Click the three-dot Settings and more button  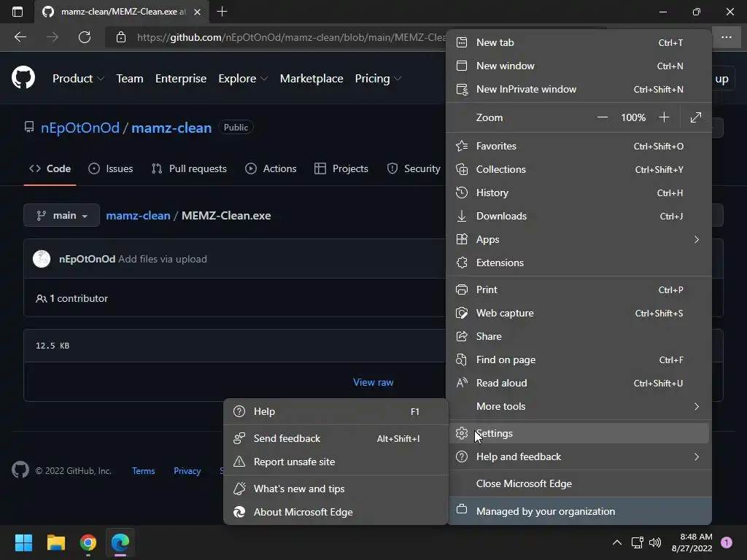click(726, 37)
